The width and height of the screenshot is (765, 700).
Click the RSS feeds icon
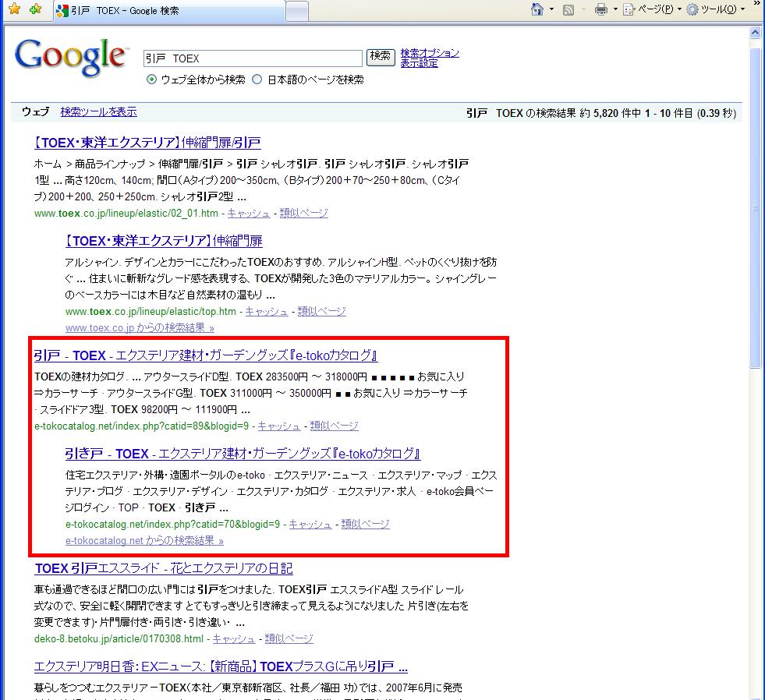tap(568, 9)
